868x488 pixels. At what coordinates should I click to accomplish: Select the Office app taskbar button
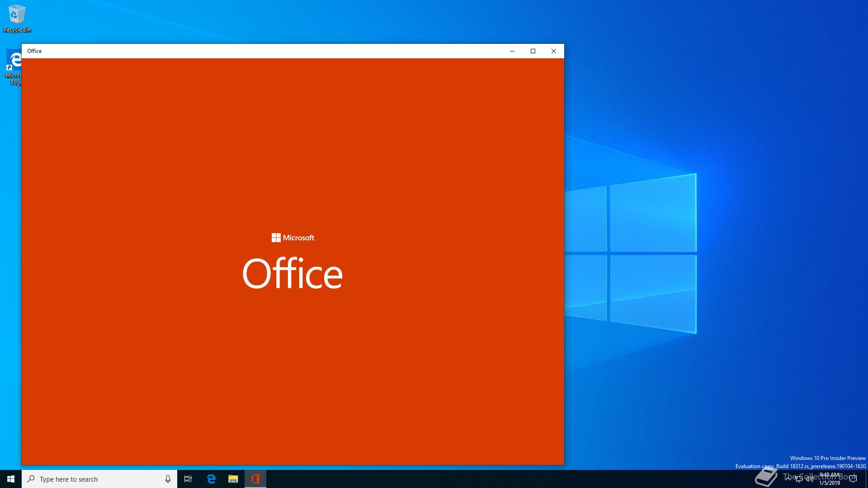tap(255, 479)
